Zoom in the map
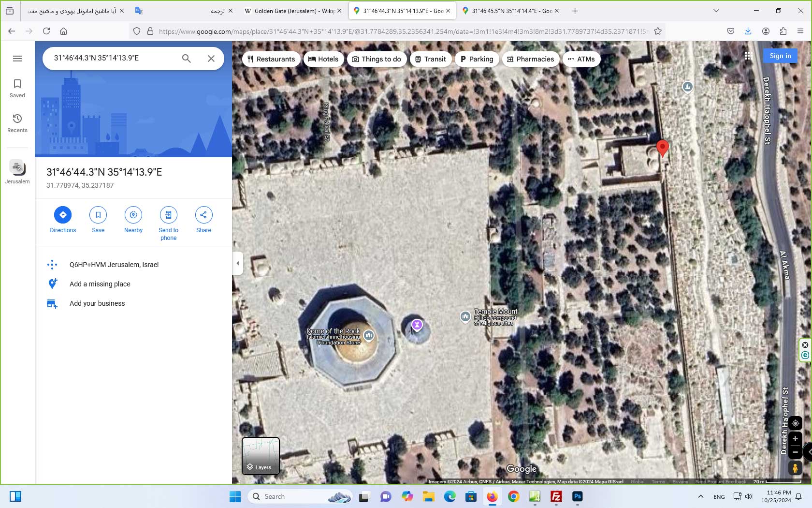Image resolution: width=812 pixels, height=508 pixels. [795, 439]
